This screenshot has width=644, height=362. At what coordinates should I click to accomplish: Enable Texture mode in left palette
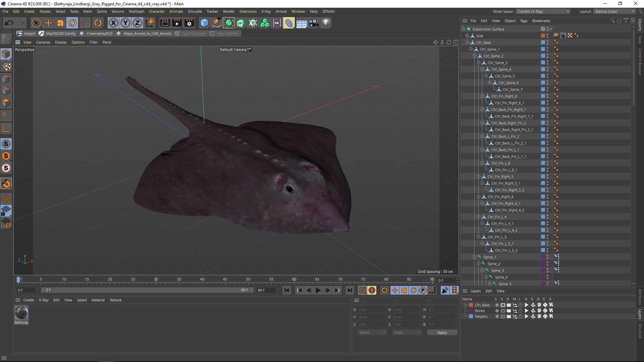[6, 66]
